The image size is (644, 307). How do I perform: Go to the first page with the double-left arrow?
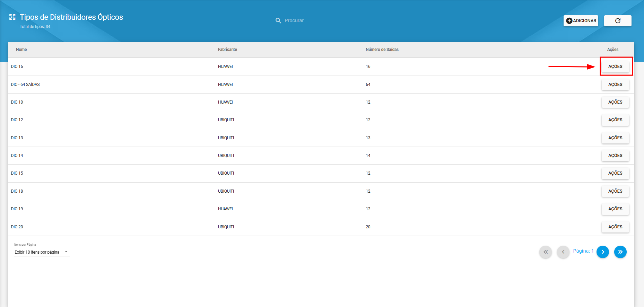(x=546, y=252)
